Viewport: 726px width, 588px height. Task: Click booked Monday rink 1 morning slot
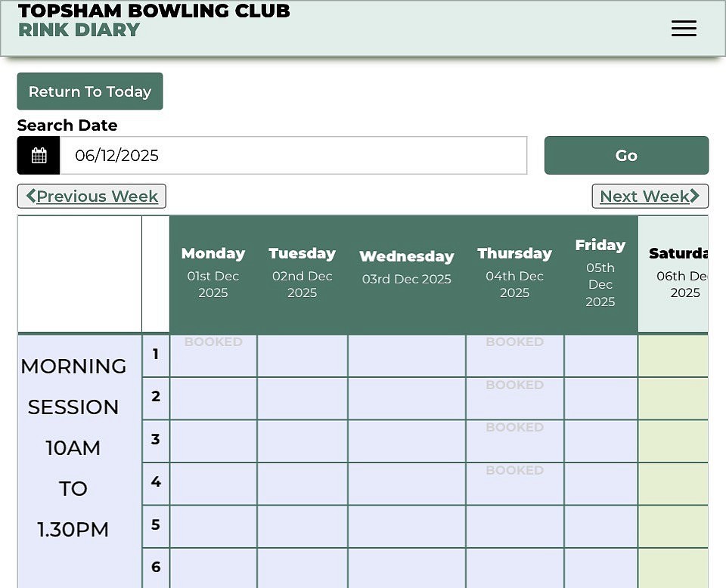click(213, 356)
